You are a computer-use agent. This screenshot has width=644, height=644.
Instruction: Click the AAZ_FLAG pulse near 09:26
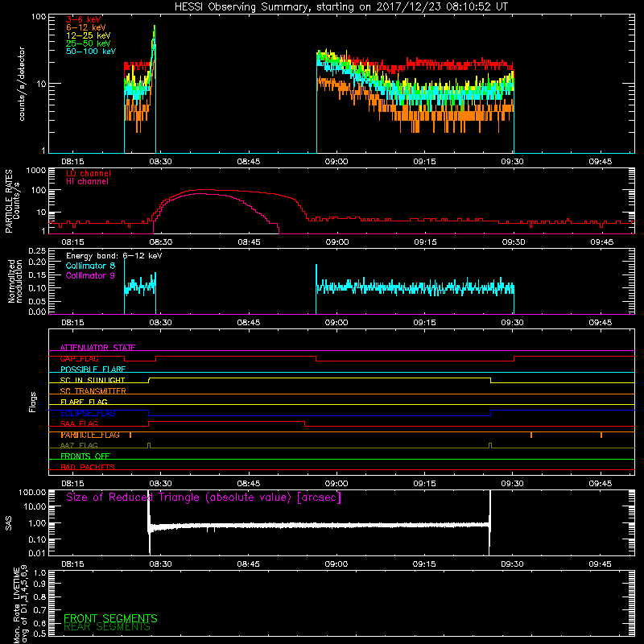[490, 446]
